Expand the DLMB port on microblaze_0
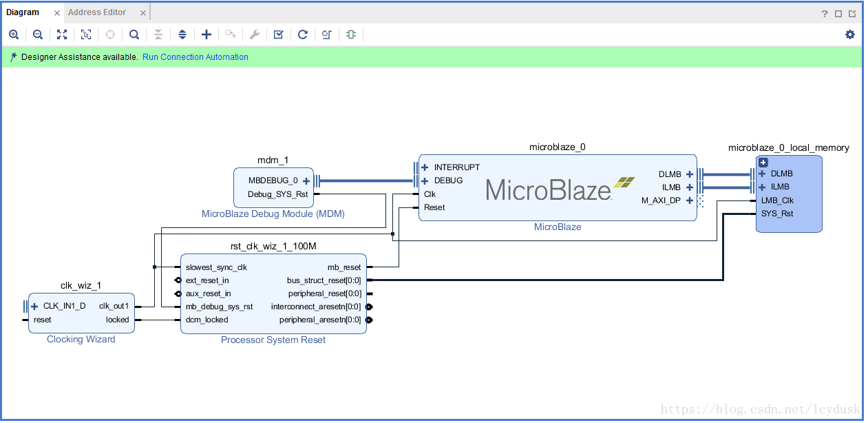Screen dimensions: 868x423 690,174
